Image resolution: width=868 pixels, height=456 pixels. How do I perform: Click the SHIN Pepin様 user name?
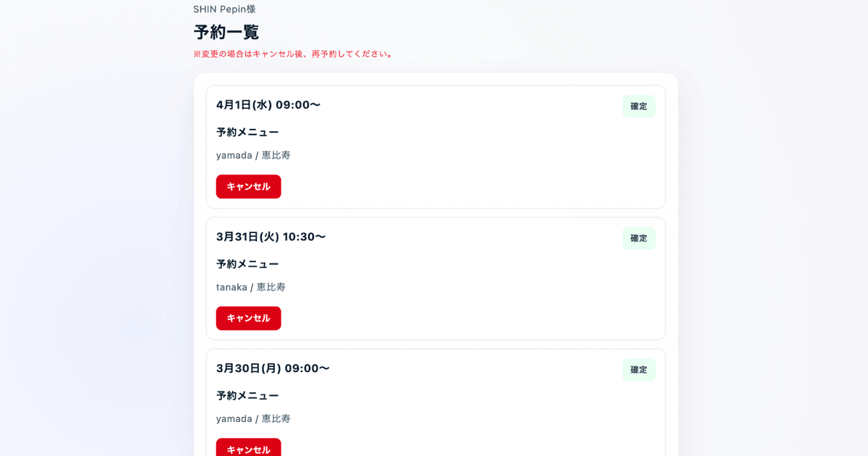point(224,9)
